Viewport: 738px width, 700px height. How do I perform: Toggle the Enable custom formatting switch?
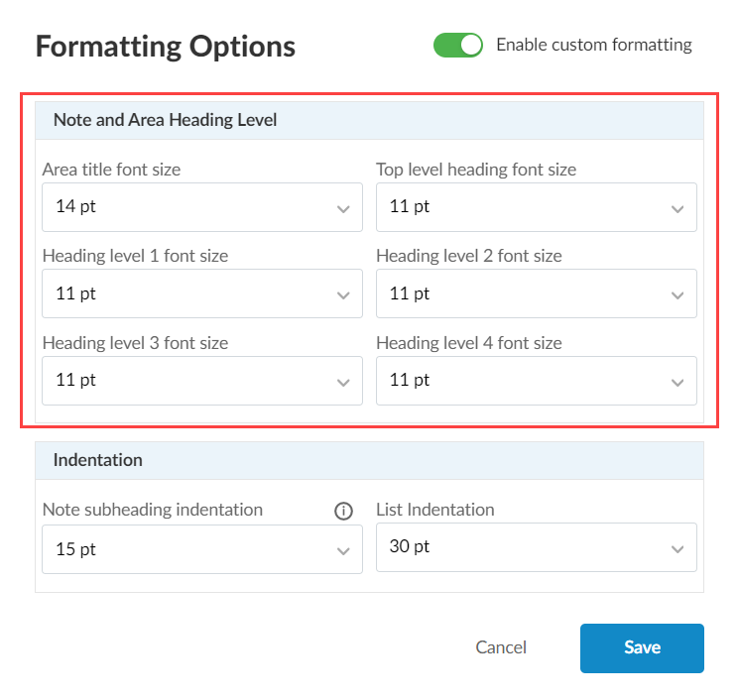pyautogui.click(x=457, y=45)
